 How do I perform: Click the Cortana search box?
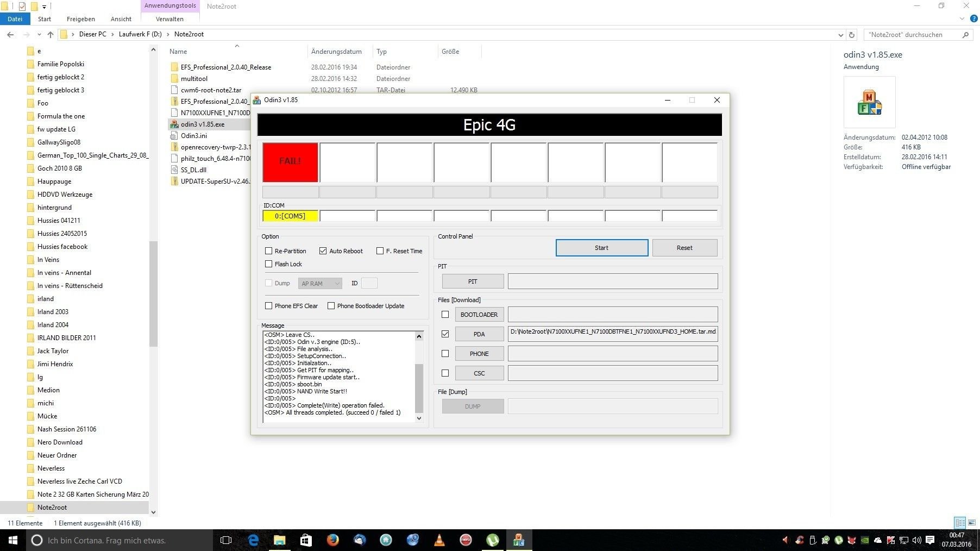120,540
